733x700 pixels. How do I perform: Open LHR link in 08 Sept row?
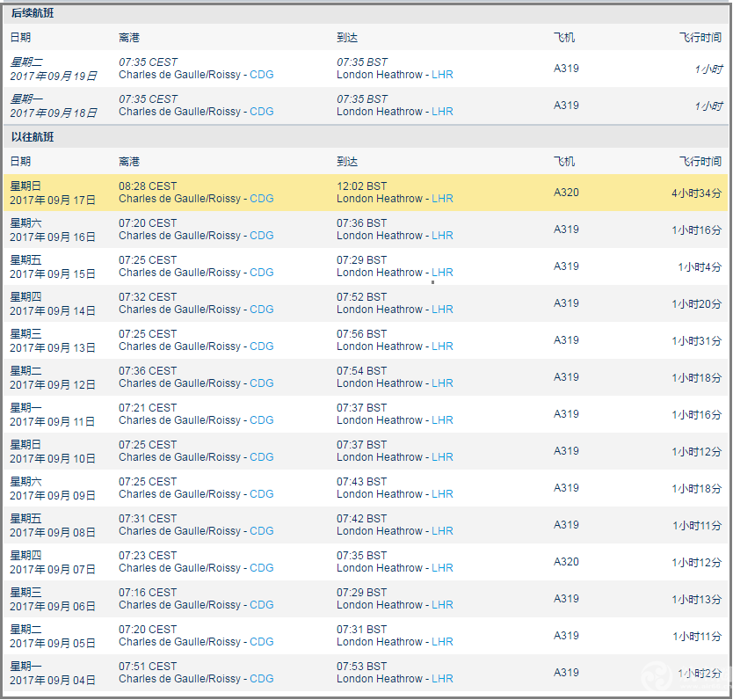click(442, 531)
